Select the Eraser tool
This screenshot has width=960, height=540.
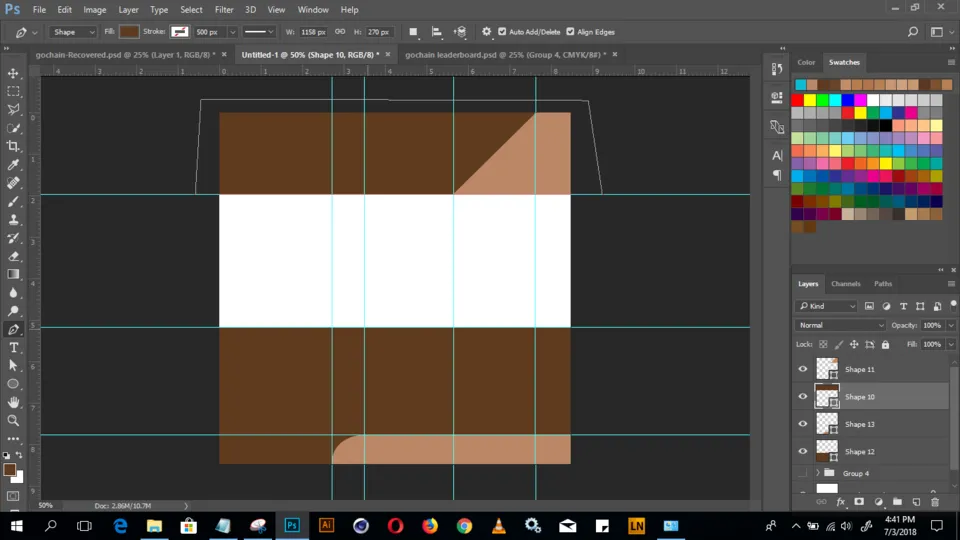pos(13,257)
